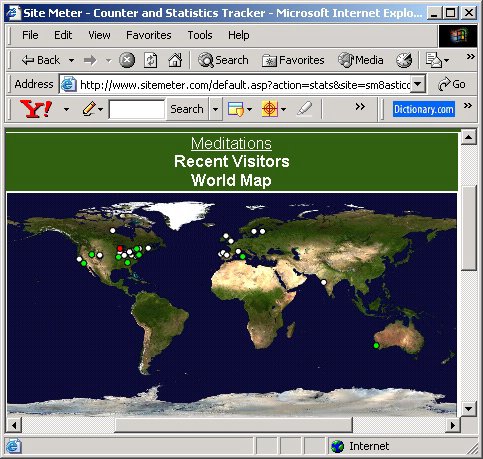
Task: Click the Stop loading icon
Action: (127, 60)
